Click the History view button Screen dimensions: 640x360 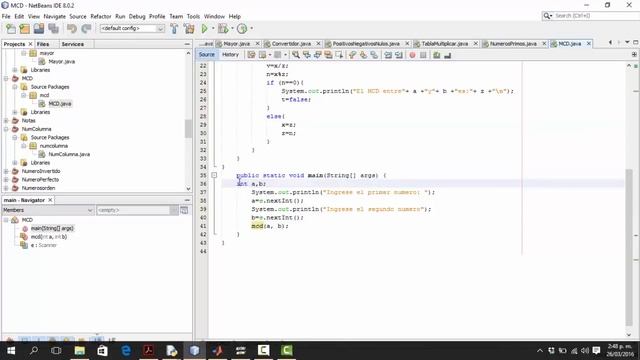tap(230, 55)
